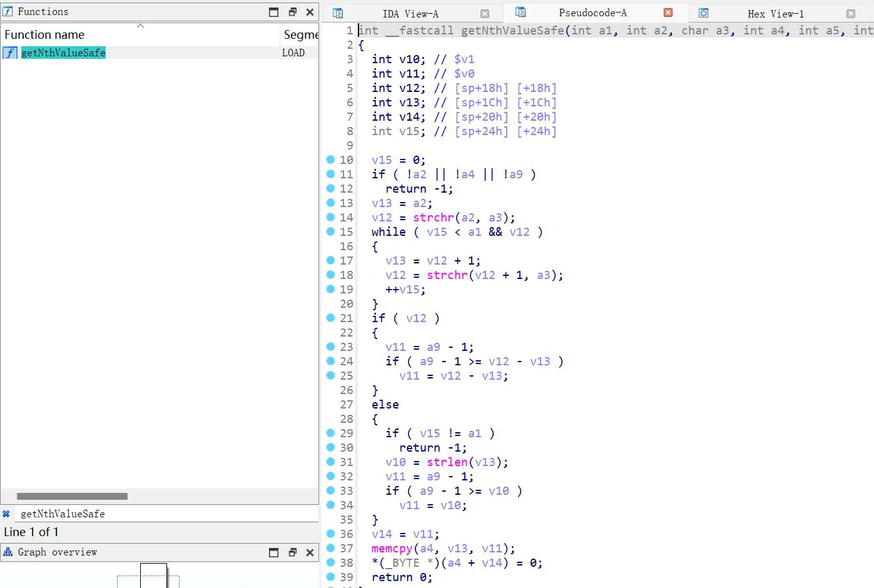874x588 pixels.
Task: Sort by the Segment column header
Action: click(x=300, y=35)
